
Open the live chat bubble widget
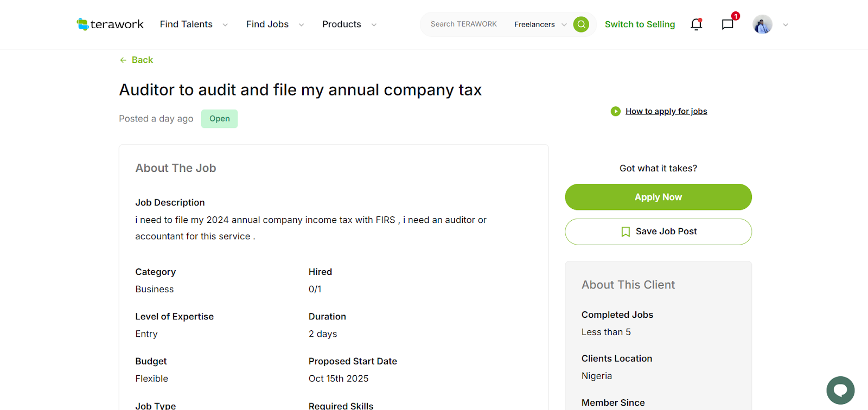840,390
